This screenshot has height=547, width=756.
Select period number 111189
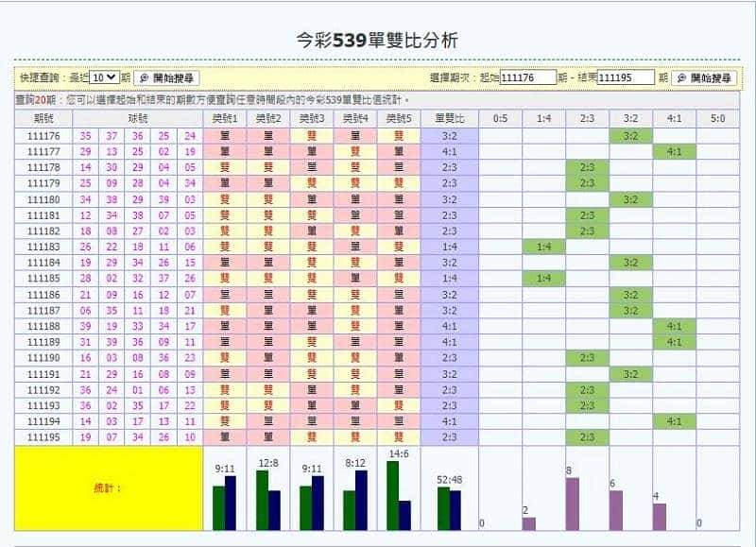pyautogui.click(x=43, y=342)
